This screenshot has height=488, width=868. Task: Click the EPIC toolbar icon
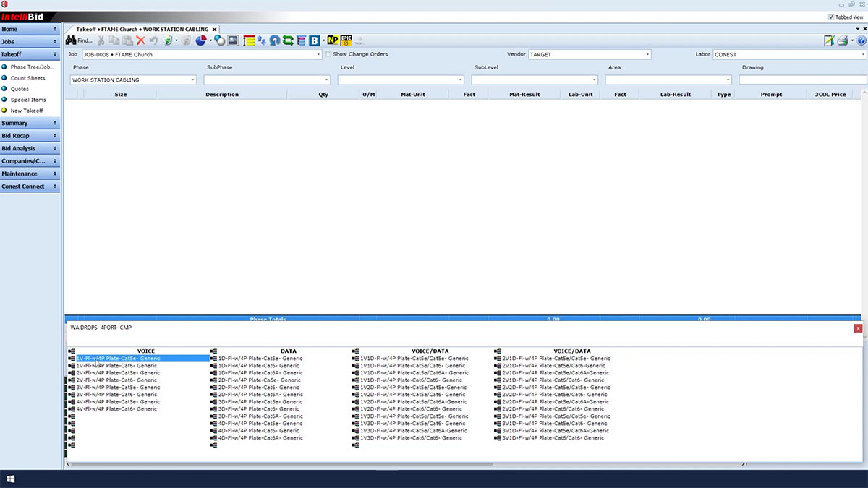pyautogui.click(x=346, y=41)
